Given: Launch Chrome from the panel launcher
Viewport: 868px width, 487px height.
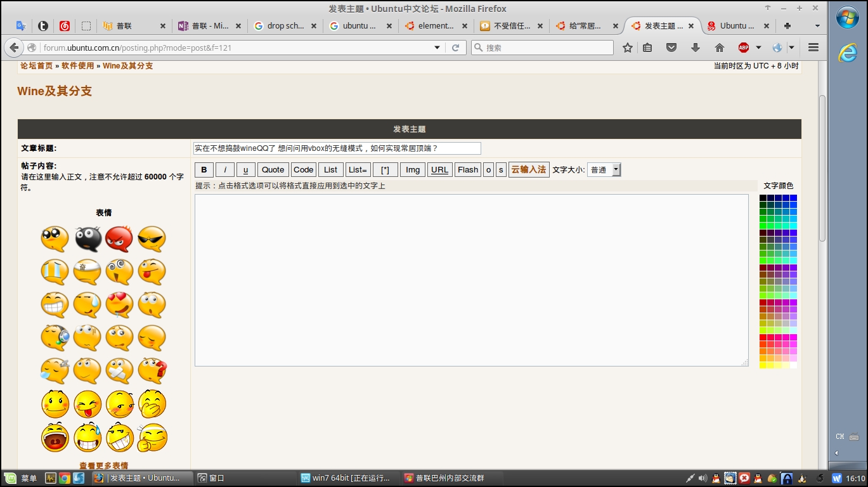Looking at the screenshot, I should [x=64, y=478].
